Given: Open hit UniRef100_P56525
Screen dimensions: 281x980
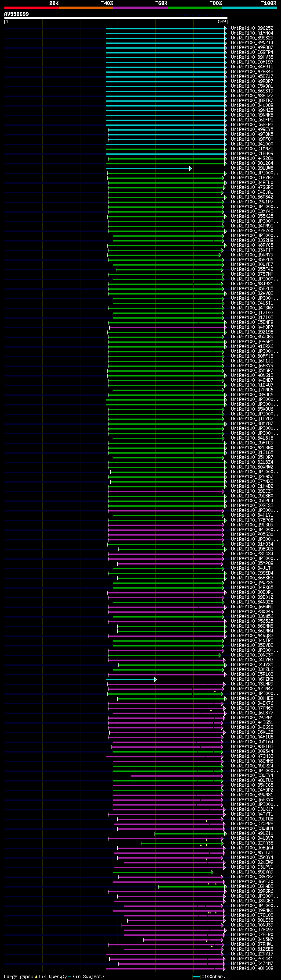Looking at the screenshot, I should click(252, 621).
